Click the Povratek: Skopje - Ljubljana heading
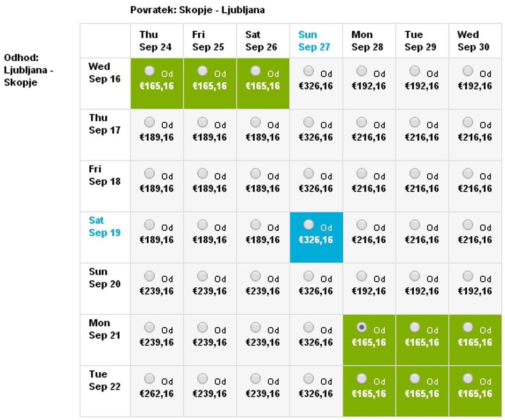The image size is (505, 420). click(197, 10)
